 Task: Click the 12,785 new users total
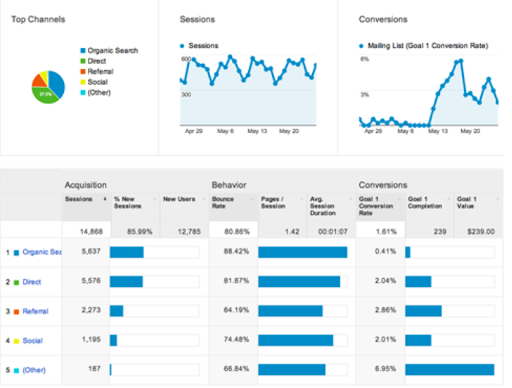click(x=189, y=231)
